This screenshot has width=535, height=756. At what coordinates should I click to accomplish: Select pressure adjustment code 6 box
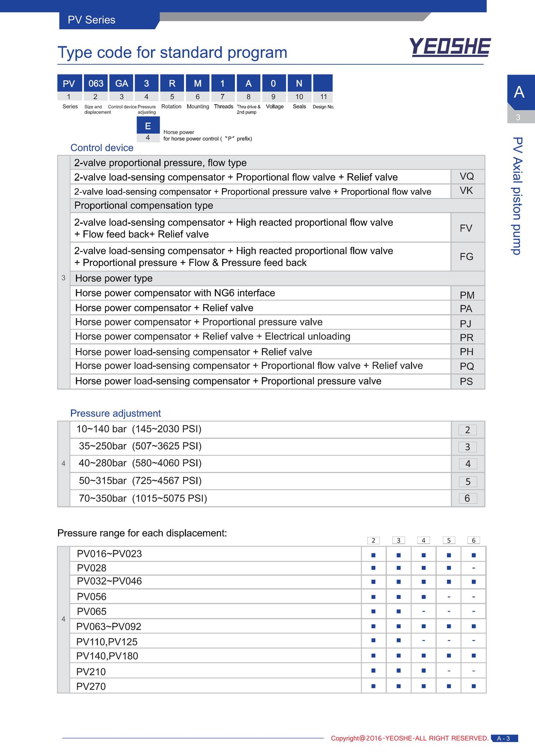click(x=468, y=499)
